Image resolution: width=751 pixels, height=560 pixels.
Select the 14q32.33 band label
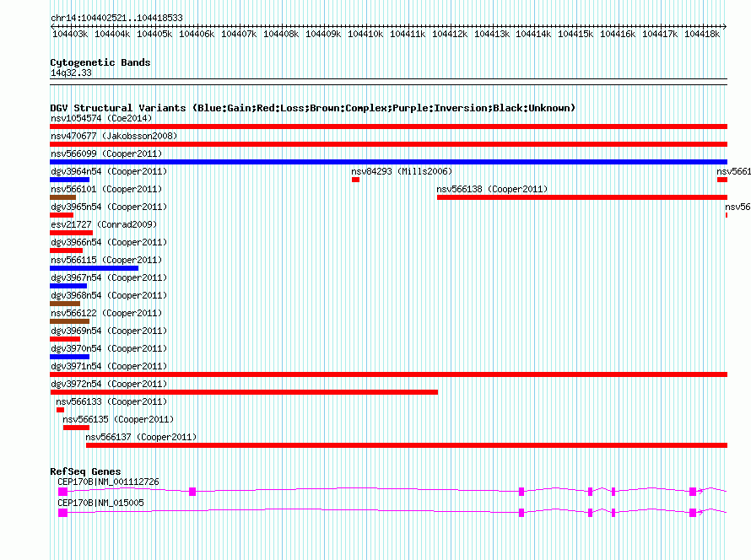[x=71, y=73]
